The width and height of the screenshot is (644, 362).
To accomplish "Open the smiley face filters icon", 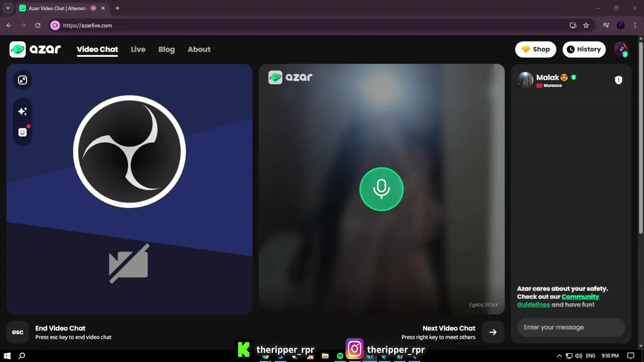I will point(23,132).
